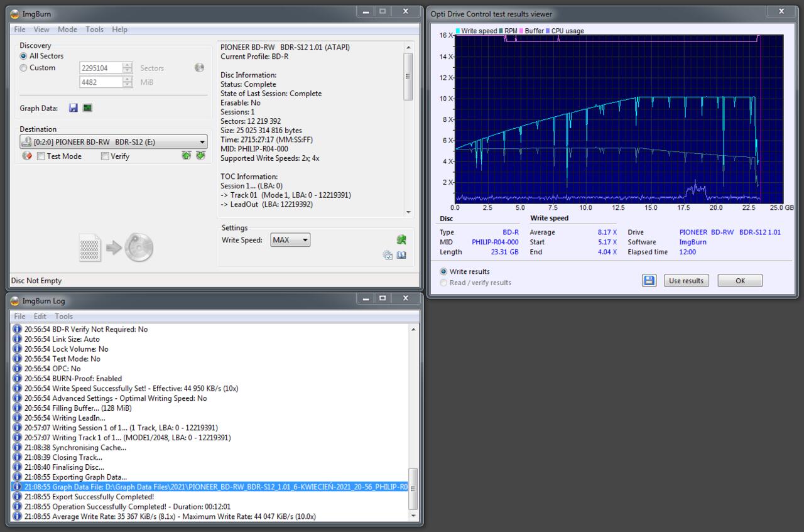Viewport: 804px width, 532px height.
Task: Click info icon on 'Finalising Disc...' log row
Action: (x=17, y=467)
